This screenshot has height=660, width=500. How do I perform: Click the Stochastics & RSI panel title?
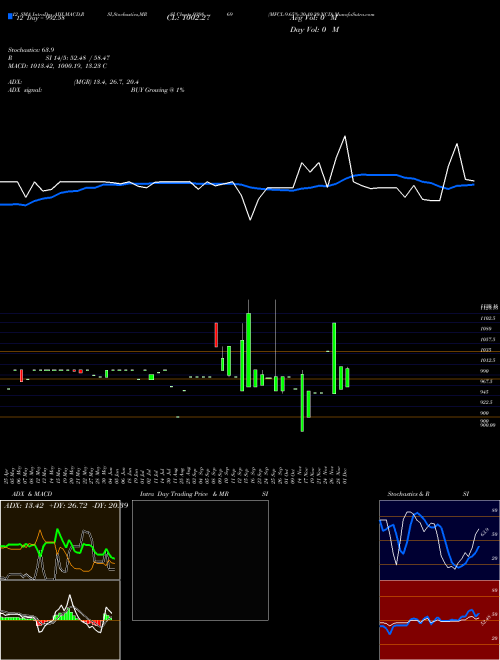tap(428, 494)
